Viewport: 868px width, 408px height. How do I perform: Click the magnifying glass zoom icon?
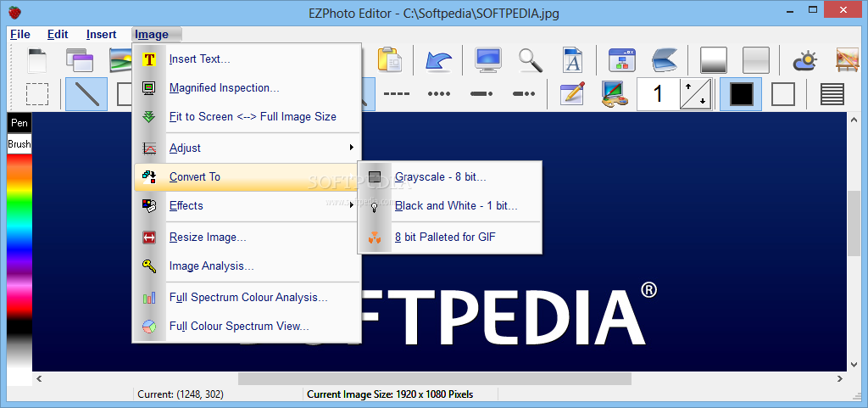click(x=531, y=59)
